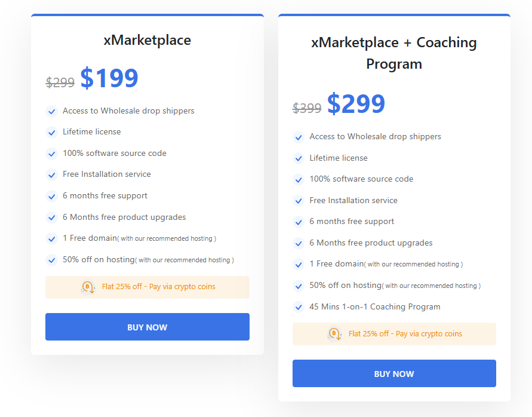Screen dimensions: 532x417
Task: Click the struck-through $399 original price
Action: click(x=307, y=108)
